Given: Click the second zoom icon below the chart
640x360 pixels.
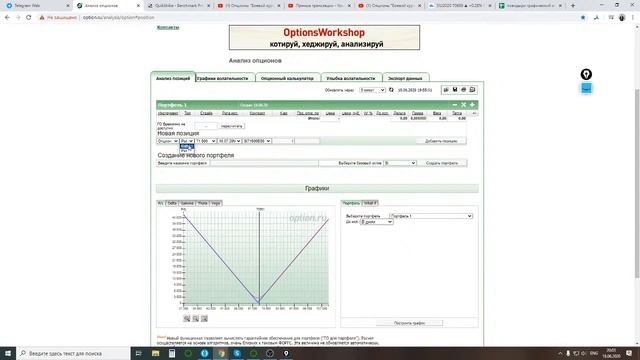Looking at the screenshot, I should coord(196,319).
